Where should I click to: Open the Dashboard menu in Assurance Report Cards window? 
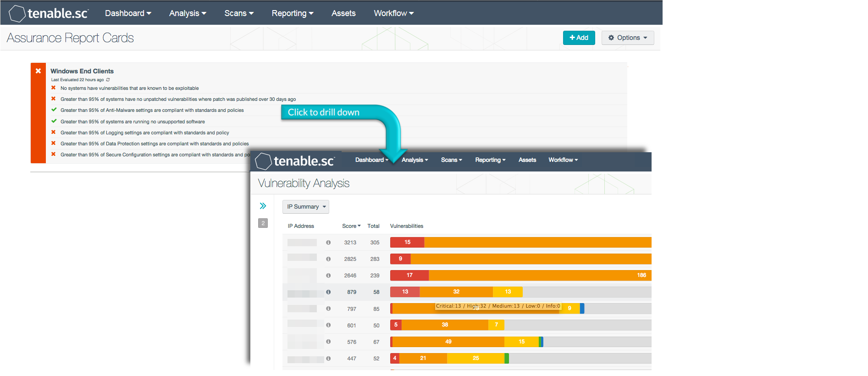click(128, 13)
